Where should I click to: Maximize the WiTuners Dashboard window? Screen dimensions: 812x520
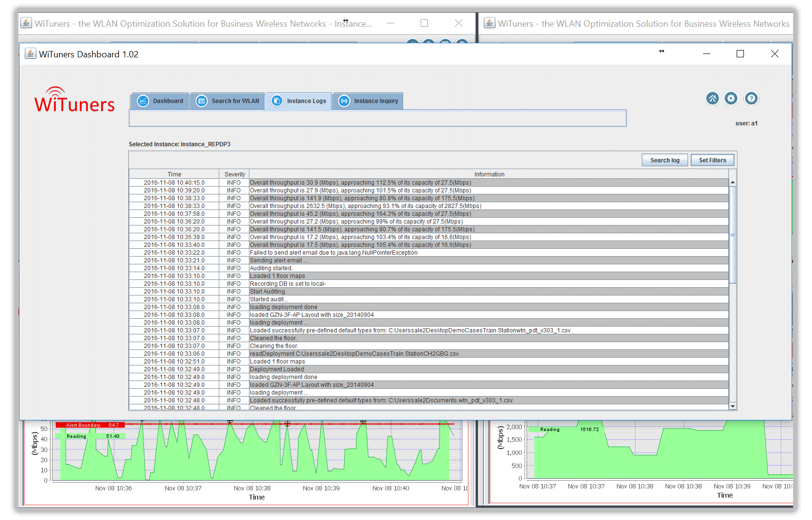(740, 54)
